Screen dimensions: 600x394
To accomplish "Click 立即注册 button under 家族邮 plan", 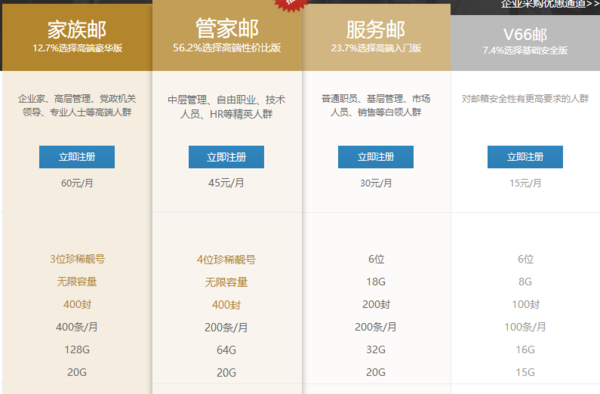I will 77,157.
